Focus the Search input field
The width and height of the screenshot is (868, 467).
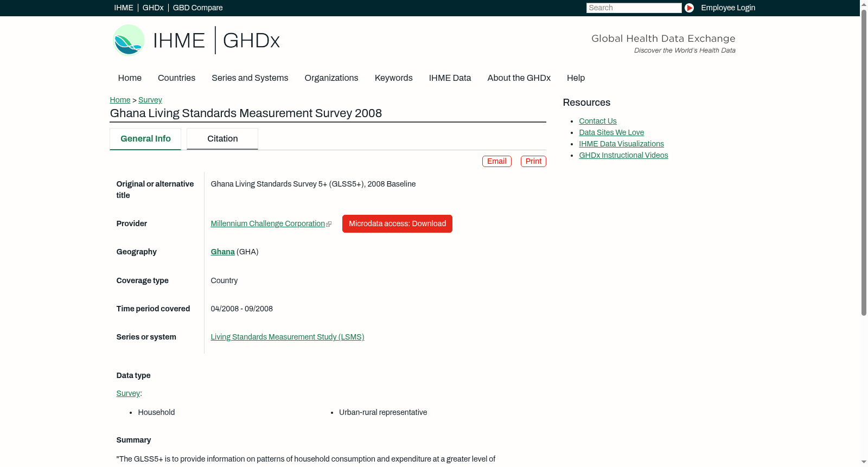click(634, 8)
